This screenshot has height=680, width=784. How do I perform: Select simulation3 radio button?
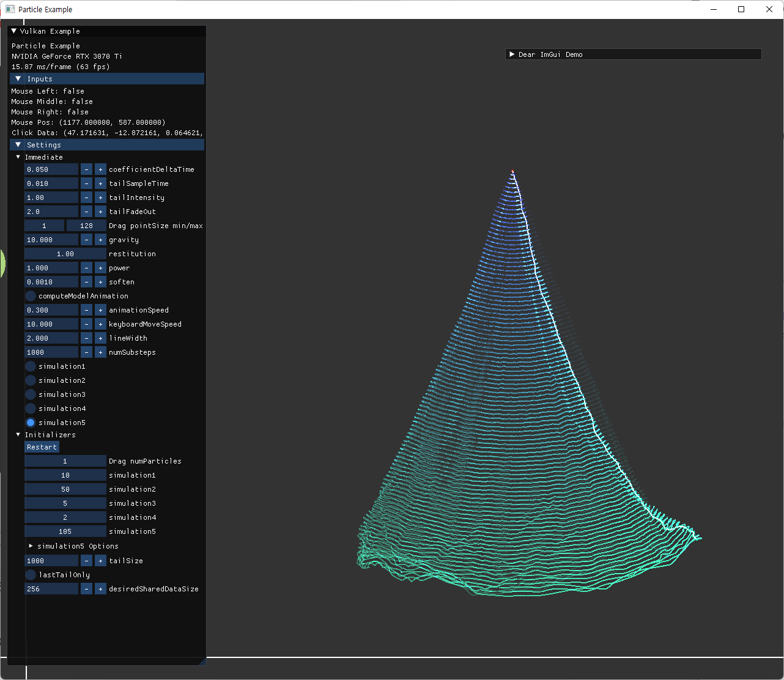31,394
